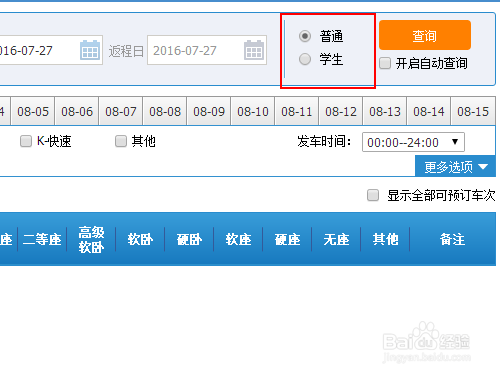The image size is (500, 375).
Task: Switch to the 08-13 date tab
Action: (x=385, y=111)
